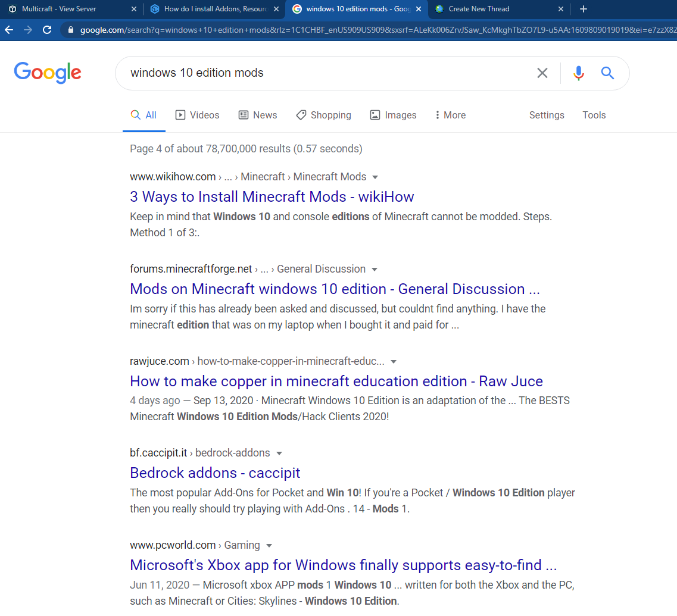Click the bf.caccipit.it breadcrumb text
This screenshot has height=616, width=677.
(x=158, y=454)
